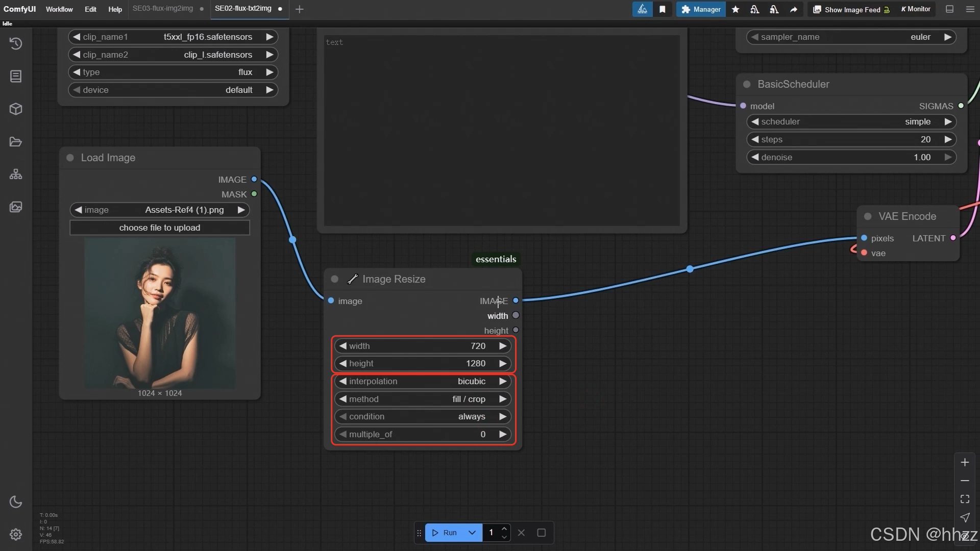Open the queue history sidebar icon
Screen dimensions: 980x551
click(16, 43)
